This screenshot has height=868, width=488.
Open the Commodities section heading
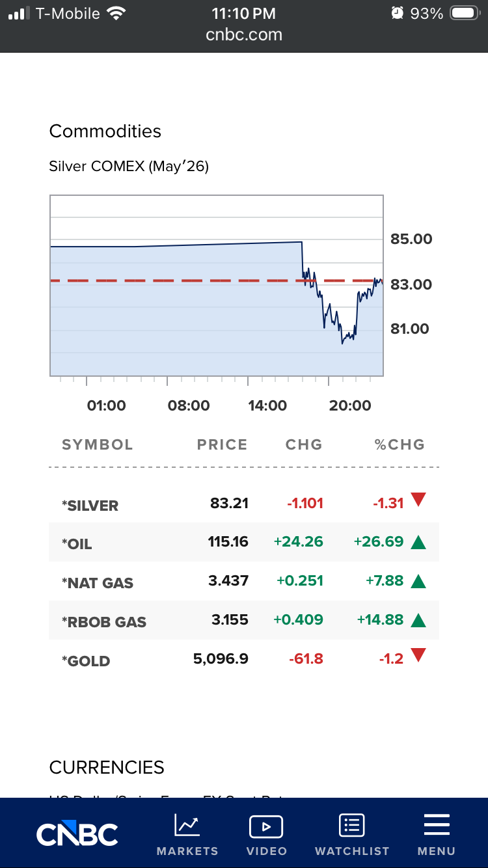click(105, 131)
